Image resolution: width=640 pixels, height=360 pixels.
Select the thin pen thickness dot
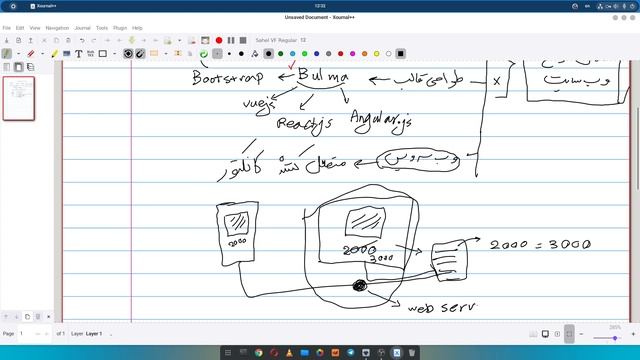pyautogui.click(x=229, y=53)
